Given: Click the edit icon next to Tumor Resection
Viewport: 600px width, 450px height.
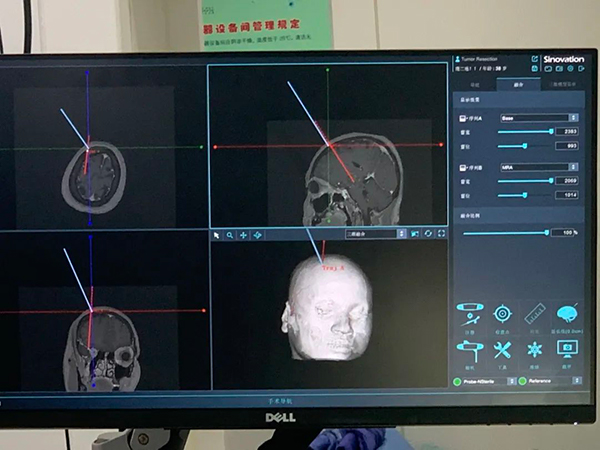Looking at the screenshot, I should [x=535, y=59].
